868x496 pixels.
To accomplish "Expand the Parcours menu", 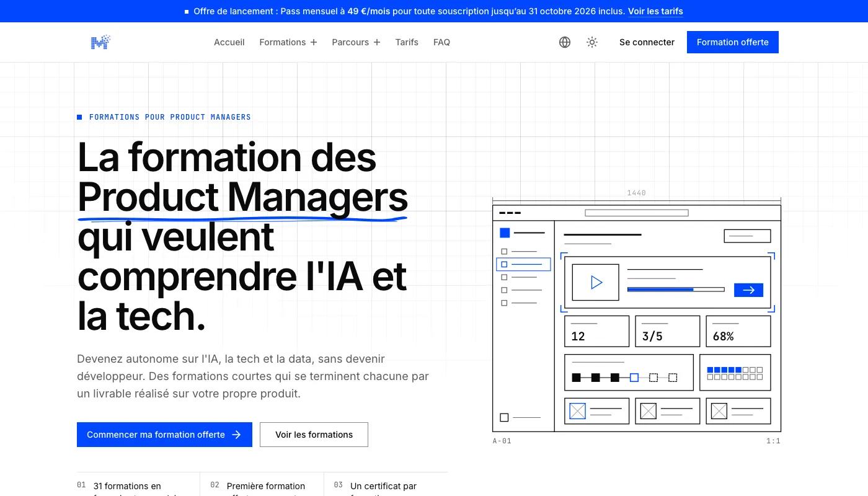I will pyautogui.click(x=356, y=42).
